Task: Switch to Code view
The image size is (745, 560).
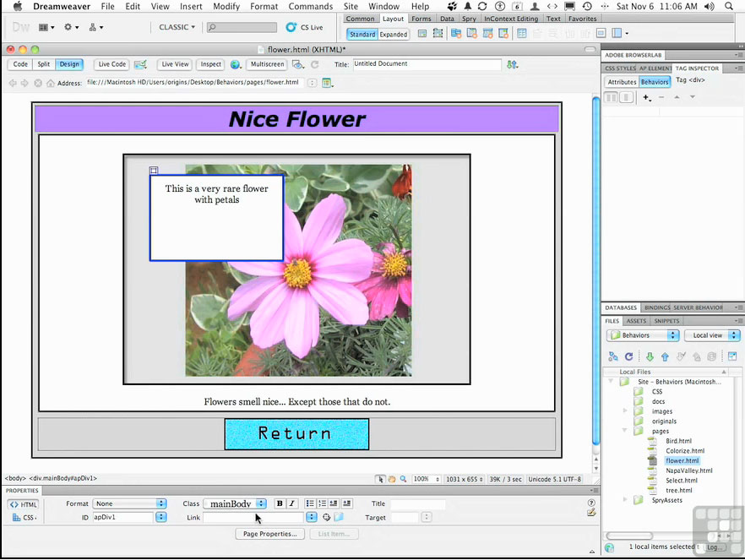Action: (20, 64)
